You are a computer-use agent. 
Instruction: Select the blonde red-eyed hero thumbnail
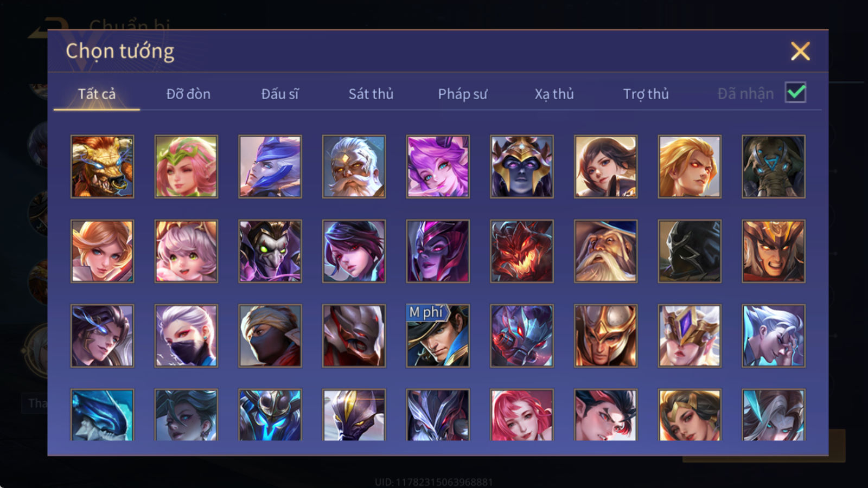[x=690, y=166]
